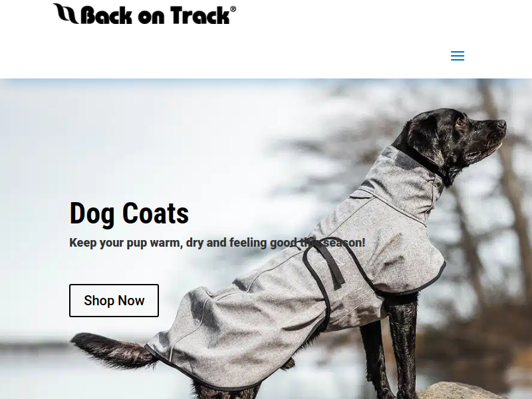The height and width of the screenshot is (399, 532).
Task: Click the rock under the dog
Action: pyautogui.click(x=458, y=391)
